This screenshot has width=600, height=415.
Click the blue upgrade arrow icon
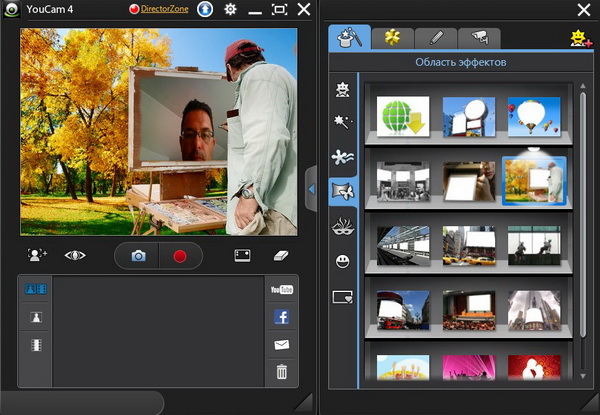(x=204, y=9)
